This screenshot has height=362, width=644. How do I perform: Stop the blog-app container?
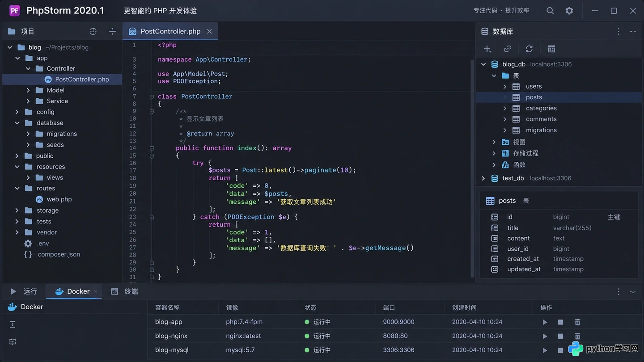[x=560, y=322]
